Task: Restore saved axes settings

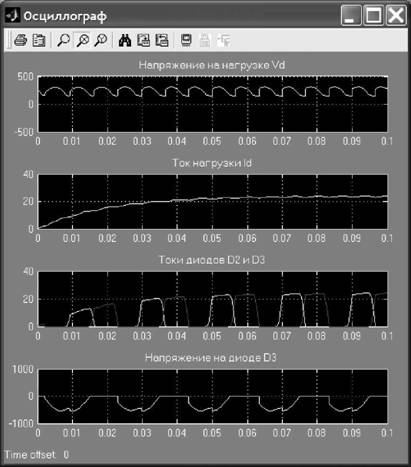Action: coord(162,40)
